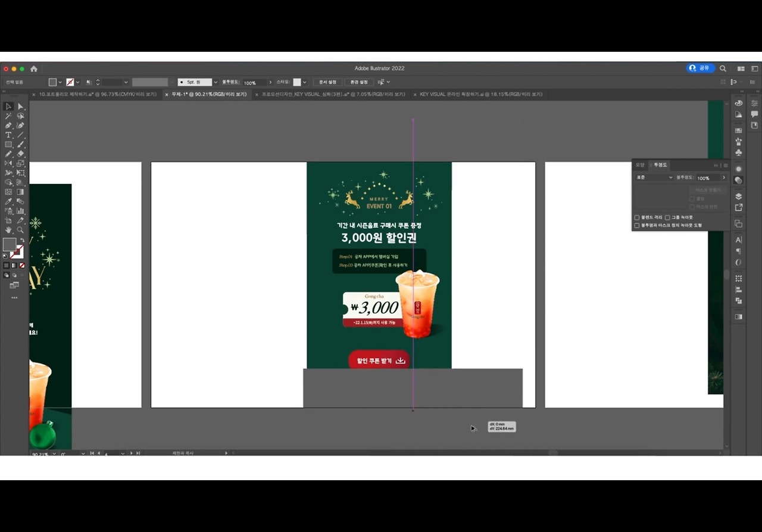
Task: Open the Layers panel icon
Action: click(739, 196)
